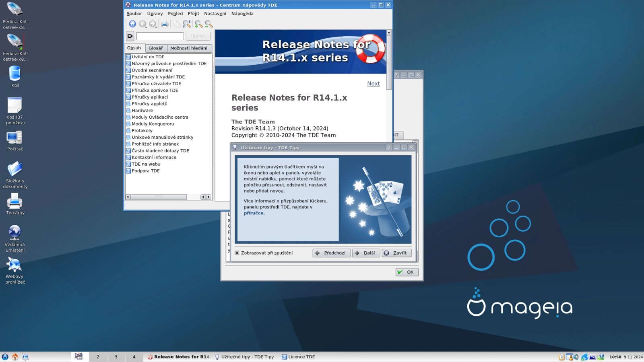644x362 pixels.
Task: Click the panel clock showing 10:58
Action: click(x=615, y=357)
